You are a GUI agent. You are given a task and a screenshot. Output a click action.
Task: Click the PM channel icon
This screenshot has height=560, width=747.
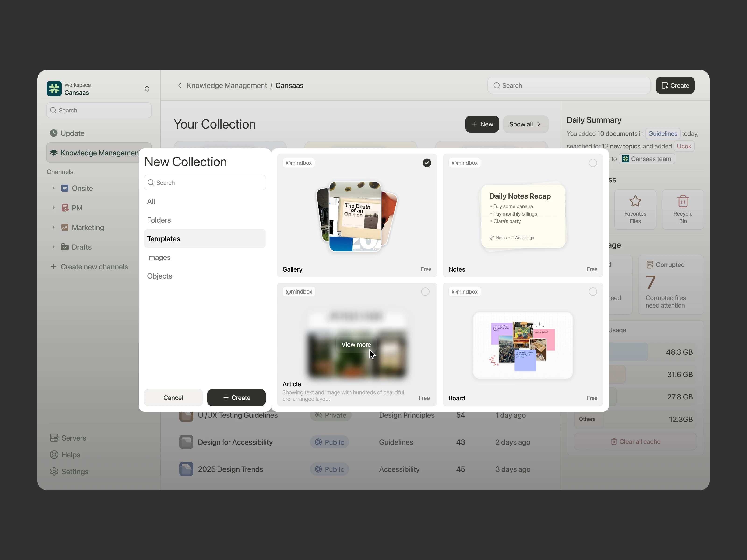coord(65,208)
